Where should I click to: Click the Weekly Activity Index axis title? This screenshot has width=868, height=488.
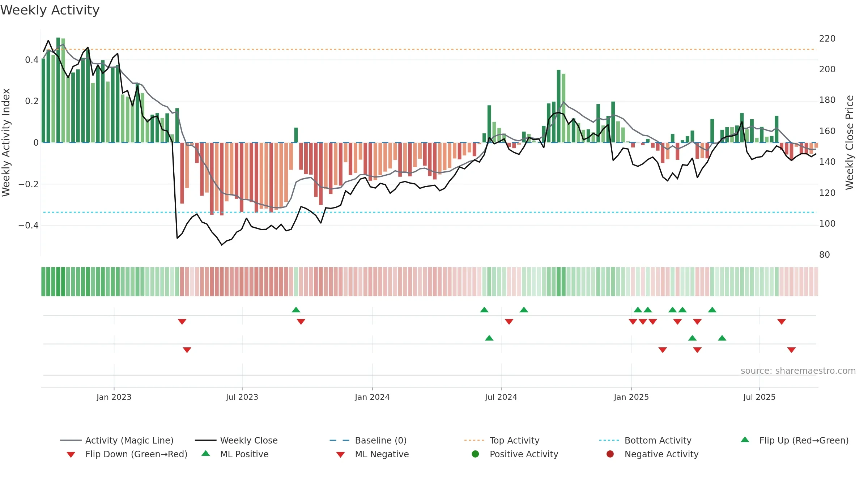coord(6,142)
